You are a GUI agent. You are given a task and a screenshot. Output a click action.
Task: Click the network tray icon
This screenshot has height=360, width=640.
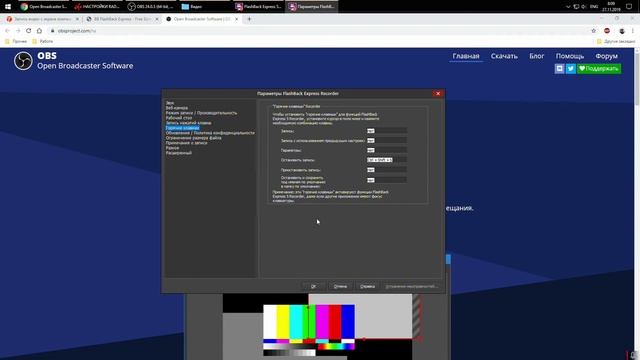coord(576,7)
